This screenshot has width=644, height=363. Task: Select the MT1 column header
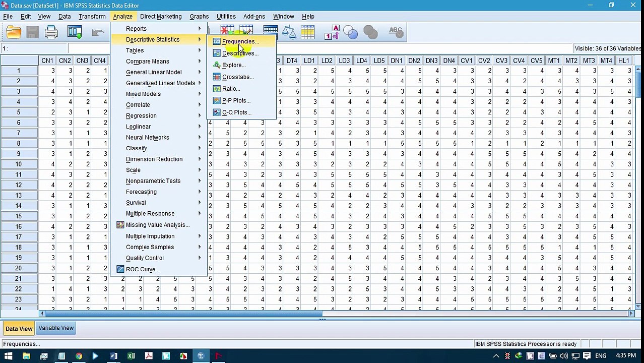[x=553, y=60]
